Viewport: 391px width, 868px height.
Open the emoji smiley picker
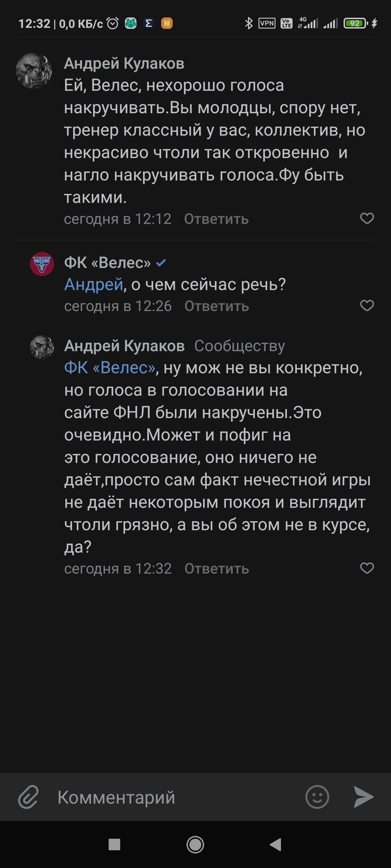coord(317,797)
